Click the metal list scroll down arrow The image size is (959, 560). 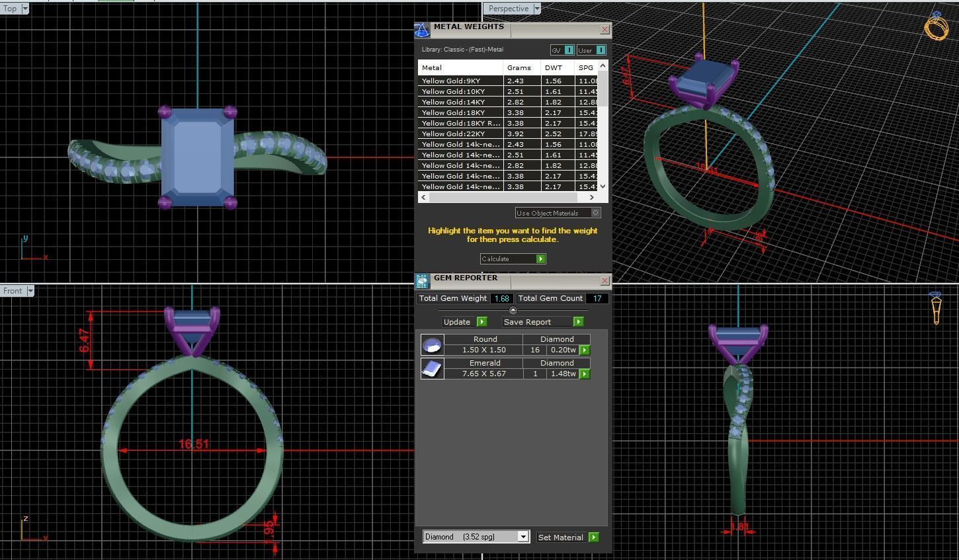pos(603,187)
